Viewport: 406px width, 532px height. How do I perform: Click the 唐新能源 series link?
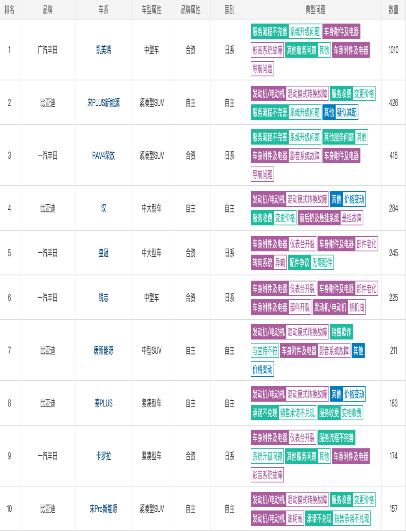pos(104,350)
